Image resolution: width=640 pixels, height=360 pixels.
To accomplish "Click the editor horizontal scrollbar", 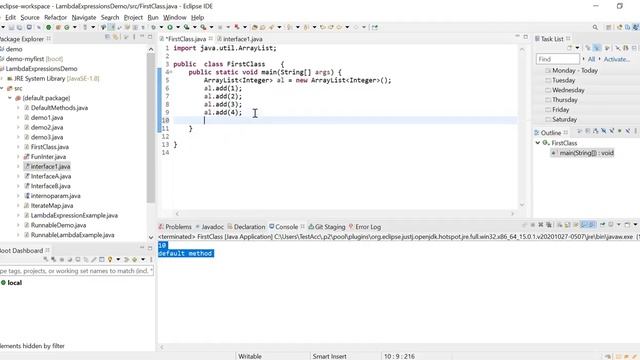I will pos(345,213).
